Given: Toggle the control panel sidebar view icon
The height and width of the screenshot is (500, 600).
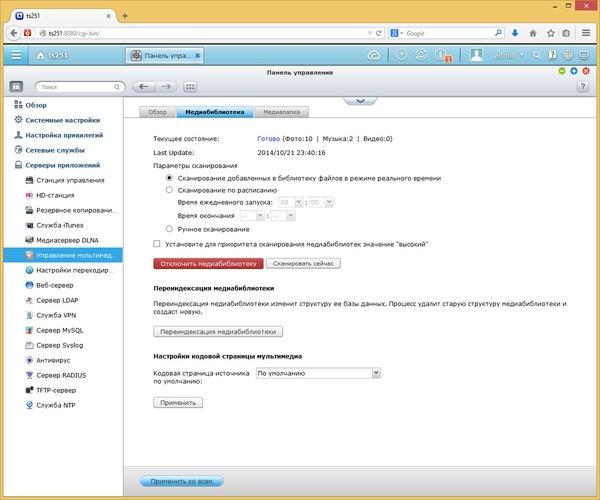Looking at the screenshot, I should pyautogui.click(x=16, y=87).
